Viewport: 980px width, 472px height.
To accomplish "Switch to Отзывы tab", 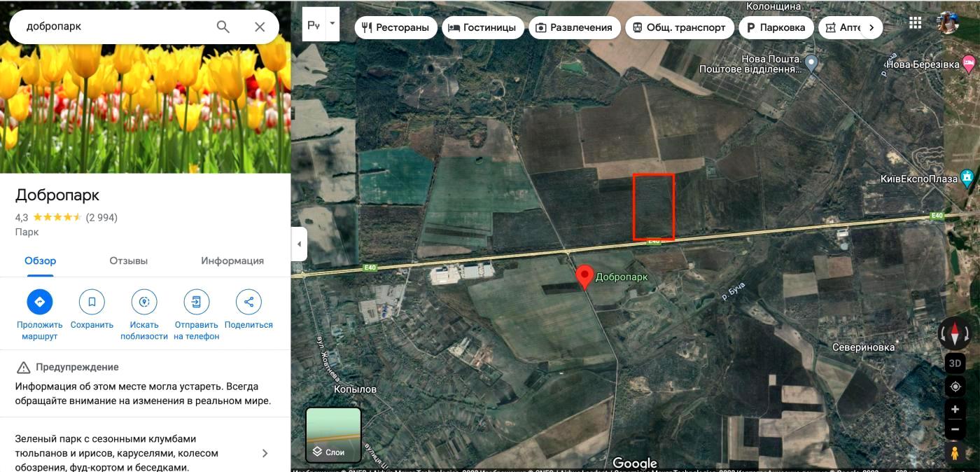I will [x=128, y=261].
